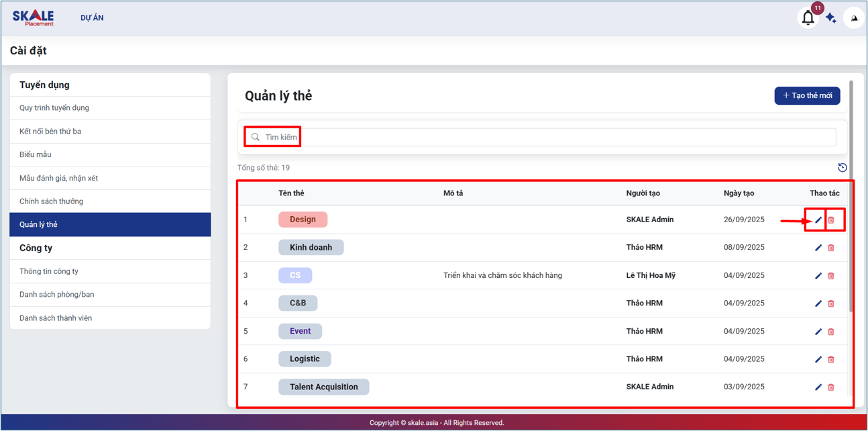
Task: Click the refresh history icon above table
Action: (x=843, y=168)
